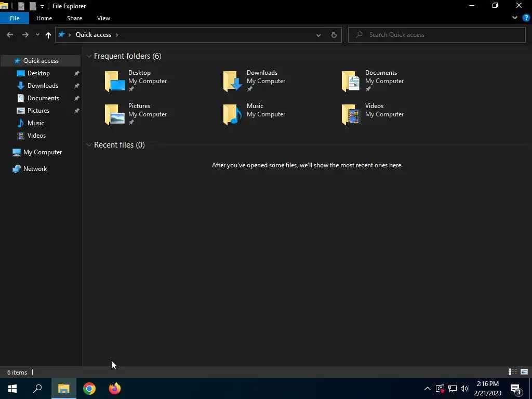Go back using the back arrow

10,35
